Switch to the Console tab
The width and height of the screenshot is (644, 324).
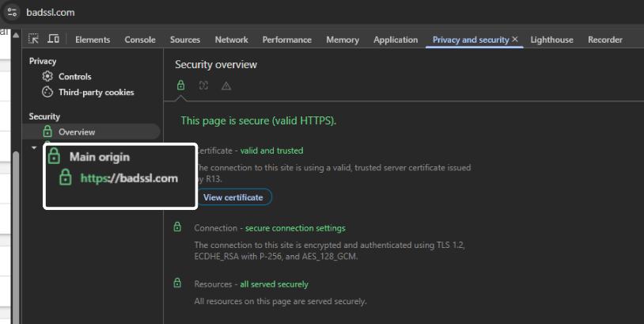140,40
